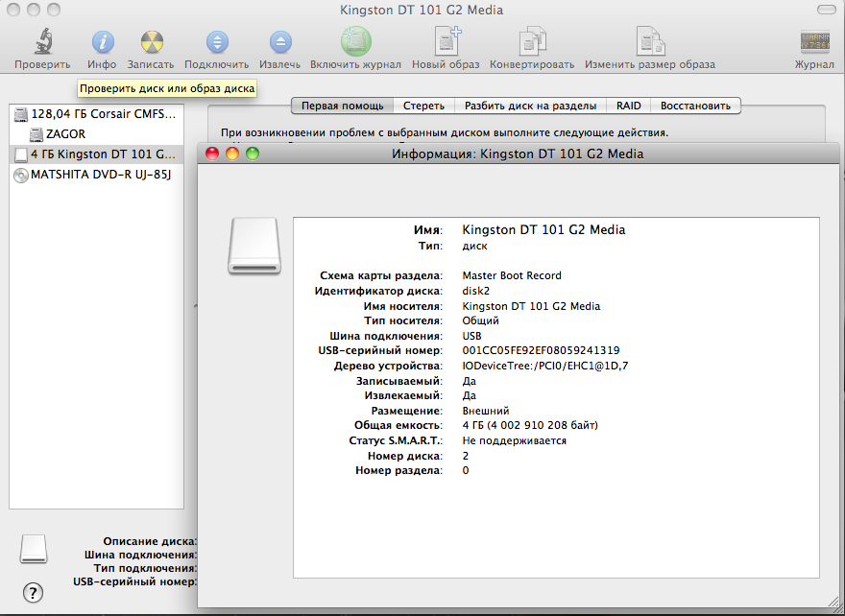Click the Подключить mount icon
Image resolution: width=845 pixels, height=616 pixels.
(x=217, y=41)
